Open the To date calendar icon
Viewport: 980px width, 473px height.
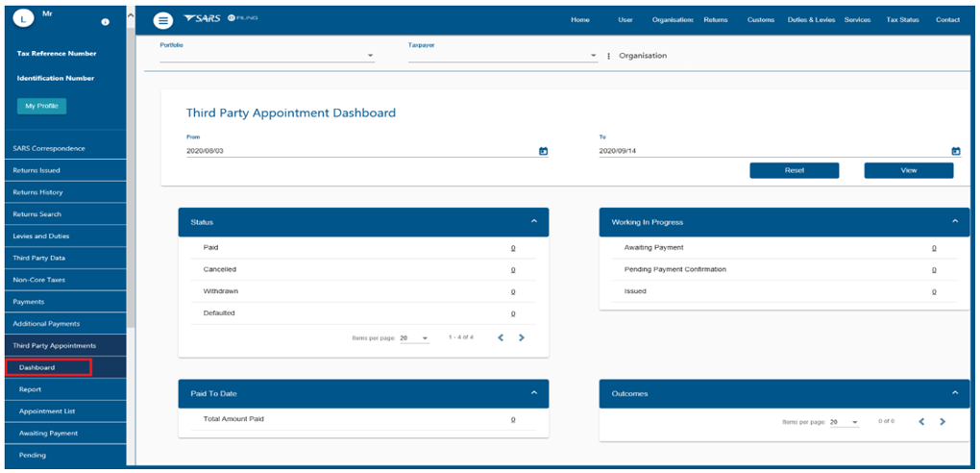[955, 151]
